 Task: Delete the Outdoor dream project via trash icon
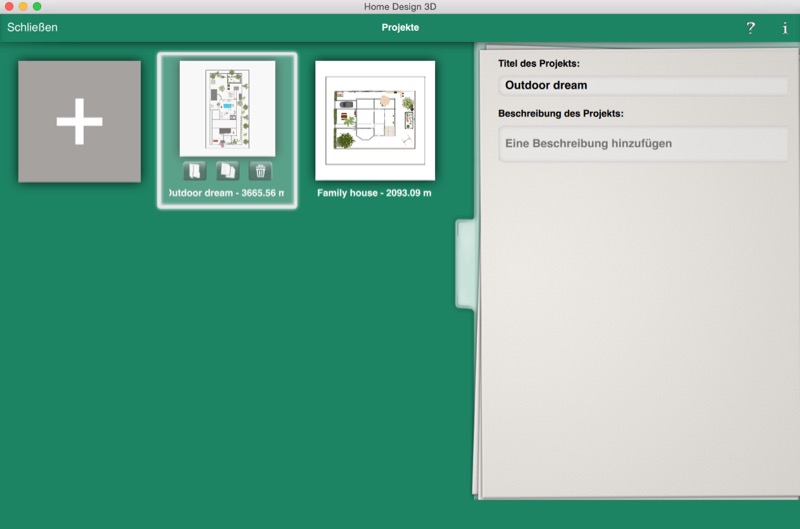pos(260,171)
